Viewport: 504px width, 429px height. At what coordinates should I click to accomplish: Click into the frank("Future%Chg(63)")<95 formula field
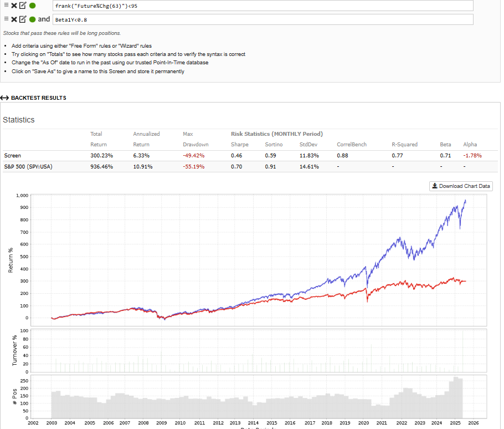pos(263,6)
